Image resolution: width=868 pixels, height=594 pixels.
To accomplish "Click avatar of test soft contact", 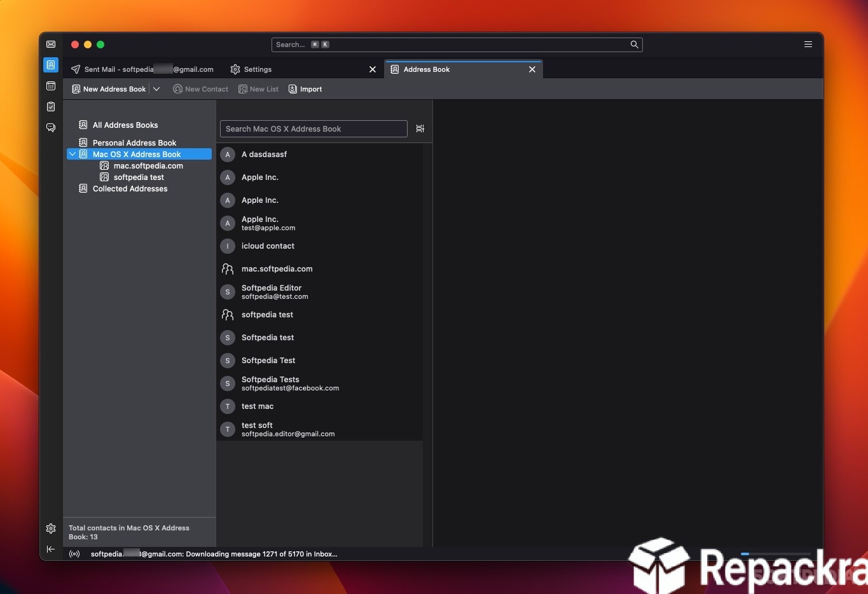I will 228,429.
